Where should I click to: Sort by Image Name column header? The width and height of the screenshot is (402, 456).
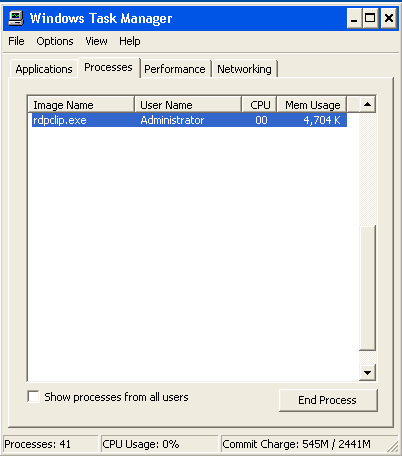(81, 105)
